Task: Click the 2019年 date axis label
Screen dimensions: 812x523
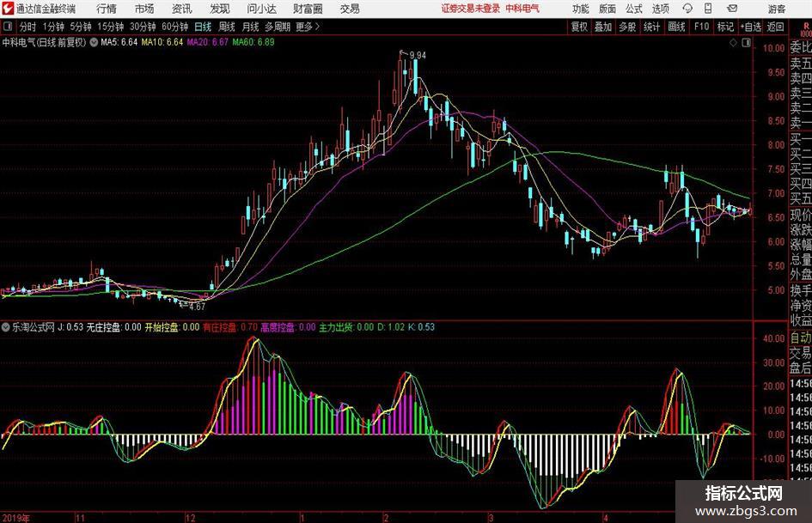Action: [x=16, y=518]
